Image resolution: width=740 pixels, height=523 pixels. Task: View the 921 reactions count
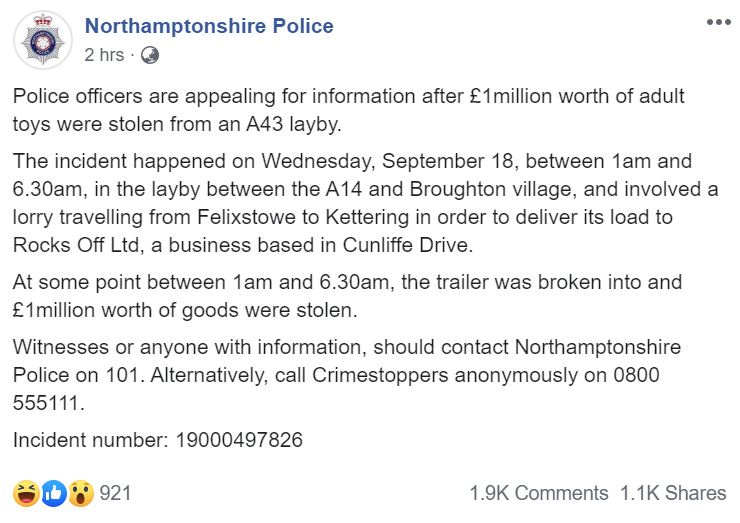(115, 493)
